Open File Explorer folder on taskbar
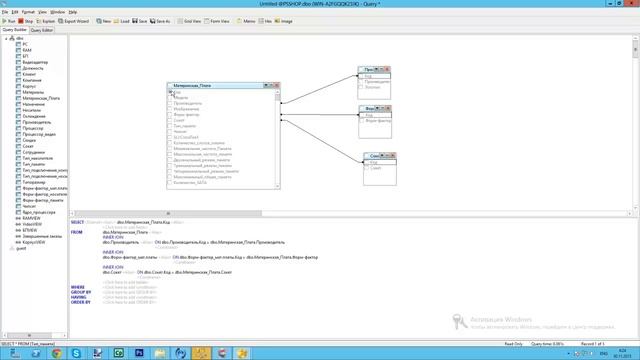640x360 pixels. 160,353
